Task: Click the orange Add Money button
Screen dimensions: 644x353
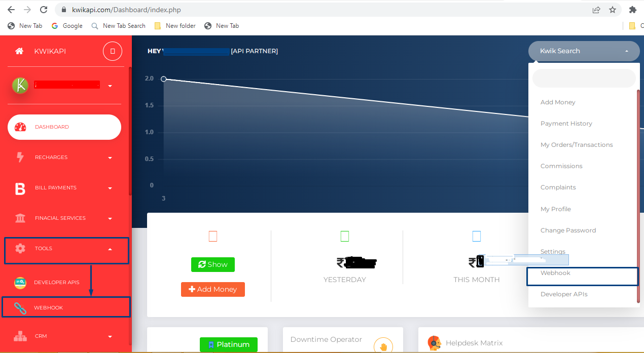Action: pyautogui.click(x=213, y=289)
